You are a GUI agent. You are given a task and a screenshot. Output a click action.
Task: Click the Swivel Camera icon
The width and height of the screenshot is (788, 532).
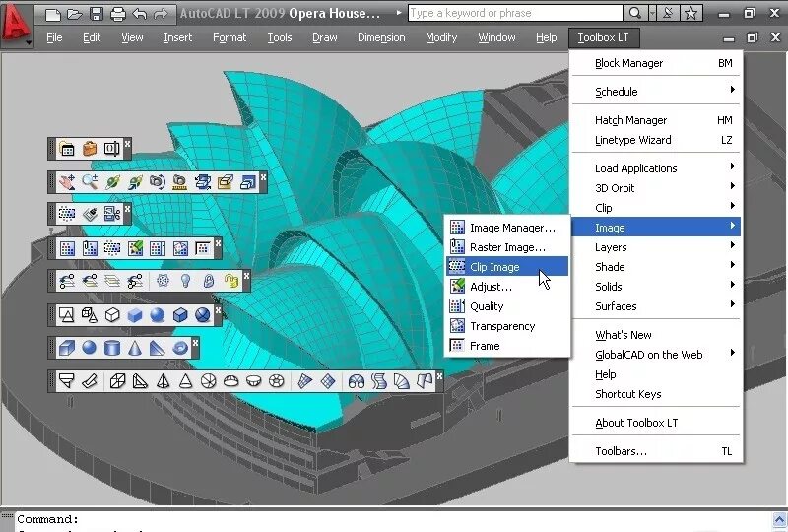pos(158,182)
